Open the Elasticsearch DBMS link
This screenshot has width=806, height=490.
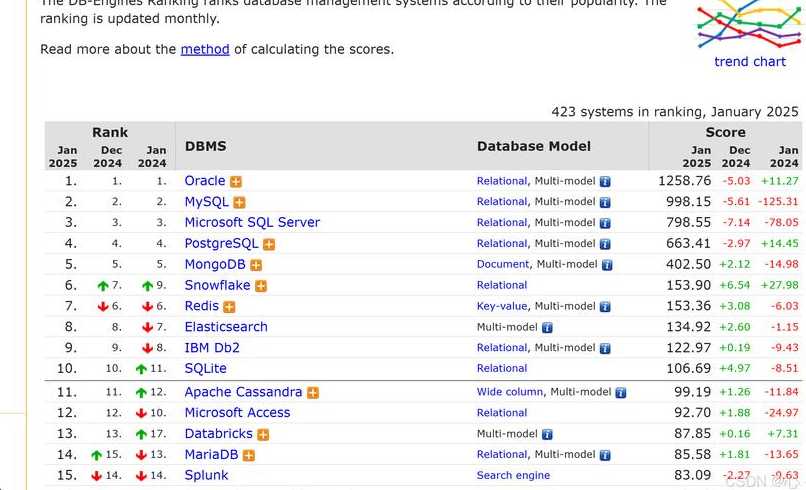pyautogui.click(x=226, y=327)
